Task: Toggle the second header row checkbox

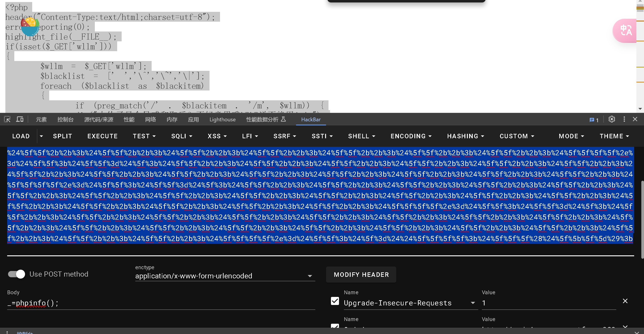Action: [335, 326]
